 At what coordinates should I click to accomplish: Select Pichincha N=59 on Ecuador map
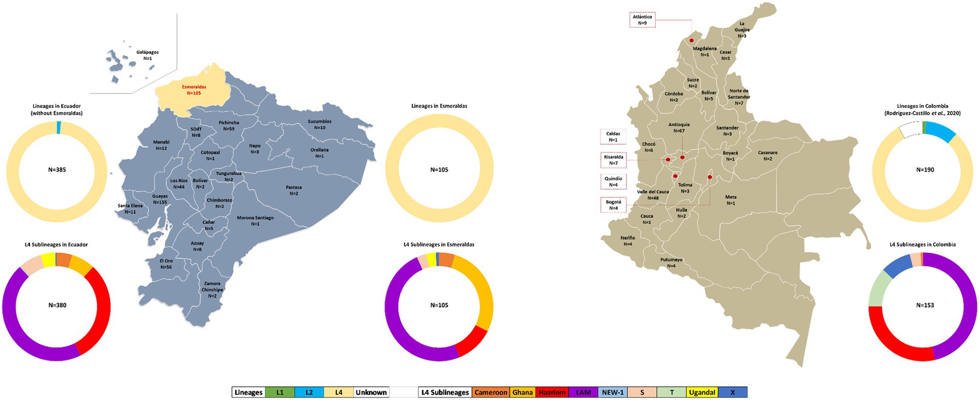coord(229,126)
